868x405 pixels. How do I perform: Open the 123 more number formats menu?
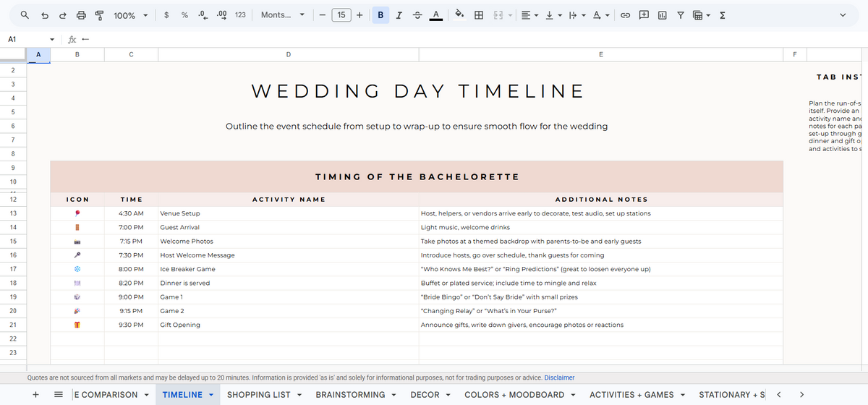(240, 14)
